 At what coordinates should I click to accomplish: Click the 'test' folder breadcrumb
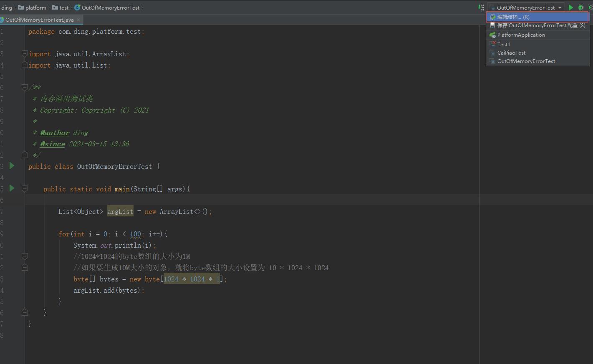tap(61, 8)
